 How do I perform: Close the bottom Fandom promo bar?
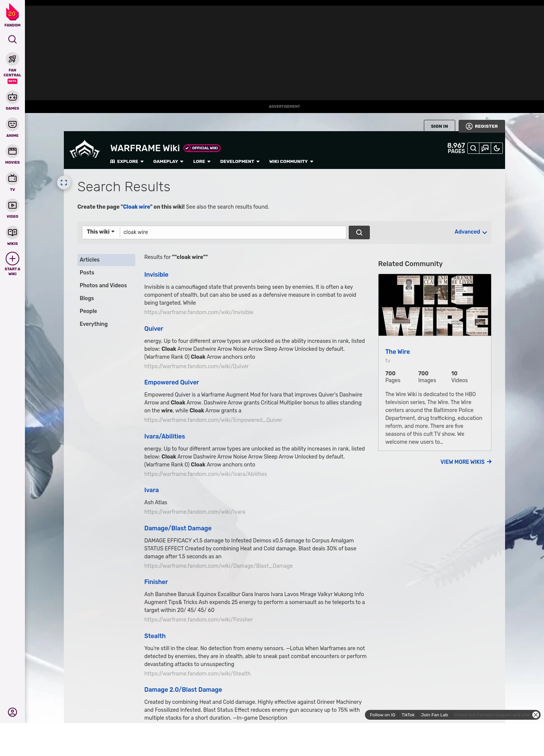point(536,715)
